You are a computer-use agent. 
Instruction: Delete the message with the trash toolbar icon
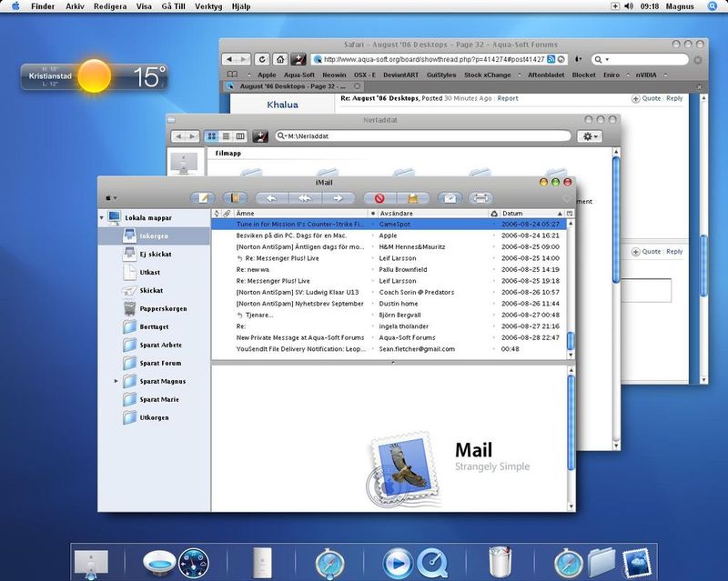413,198
